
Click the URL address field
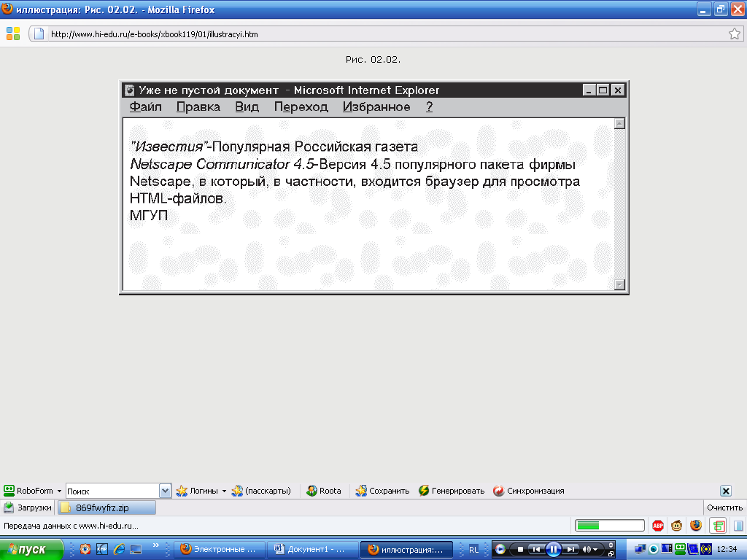386,34
